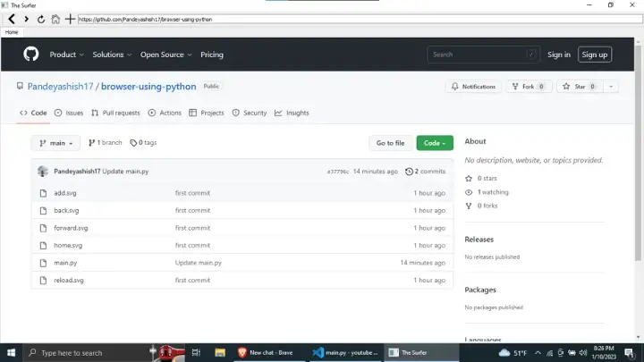Expand the Open Source menu
644x362 pixels.
click(x=166, y=55)
